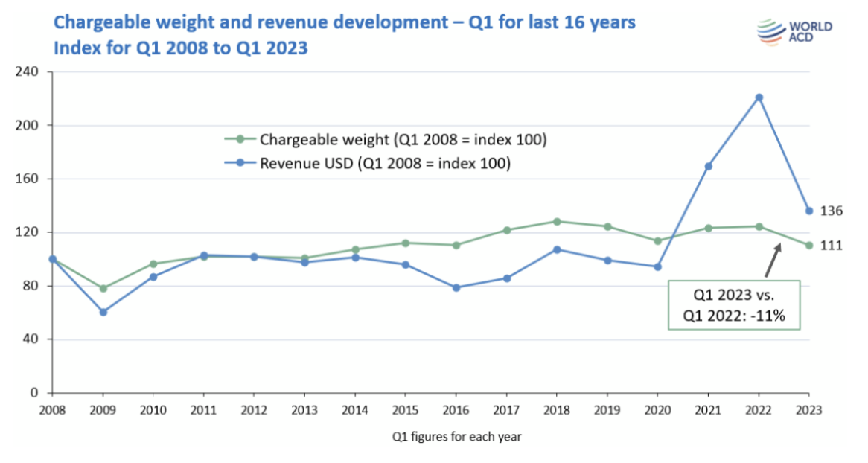Click the blue legend marker for Revenue USD
Screen dimensions: 868x463
(240, 163)
